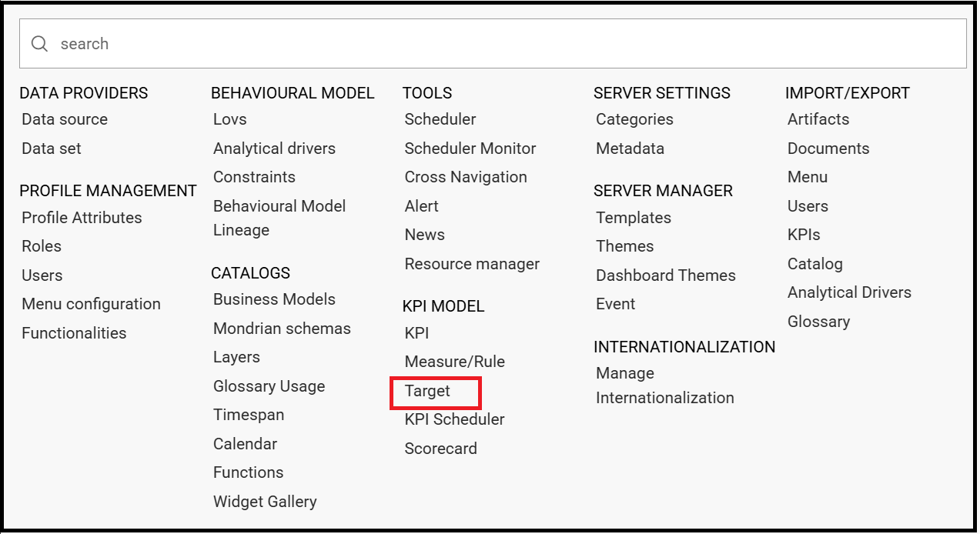Open Target under KPI Model
The height and width of the screenshot is (534, 980).
click(x=427, y=391)
